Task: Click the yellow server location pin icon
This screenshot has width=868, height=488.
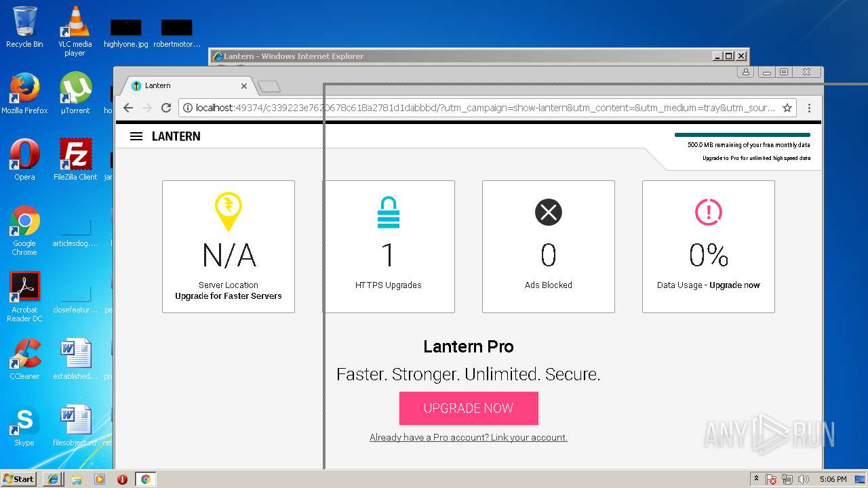Action: click(229, 211)
